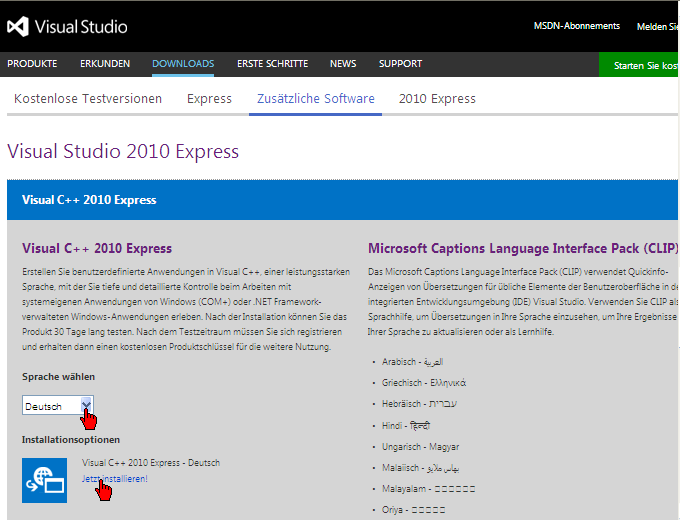Expand the Visual C++ 2010 Express blue header
680x520 pixels.
(x=342, y=200)
